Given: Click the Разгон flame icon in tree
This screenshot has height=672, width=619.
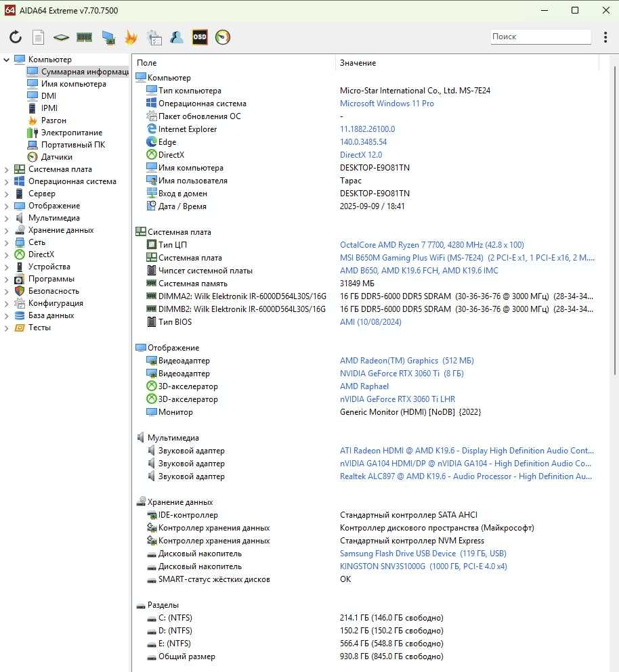Looking at the screenshot, I should pos(33,120).
